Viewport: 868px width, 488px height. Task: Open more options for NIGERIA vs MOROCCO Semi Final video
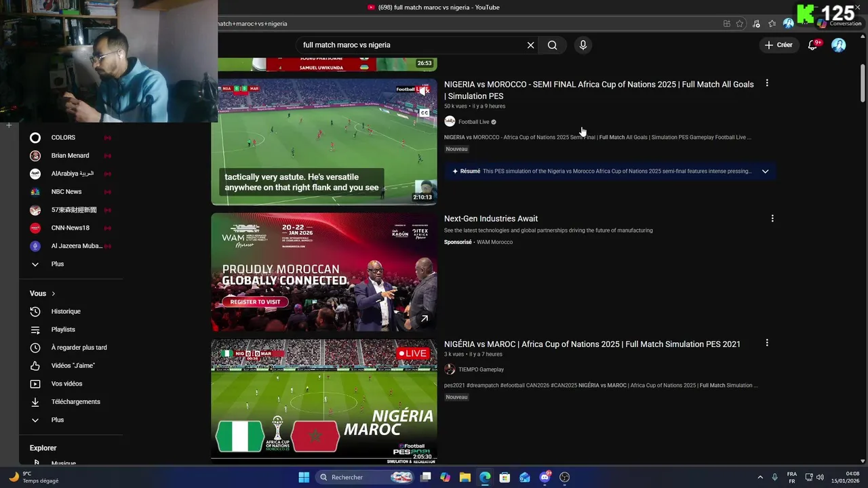pyautogui.click(x=767, y=83)
